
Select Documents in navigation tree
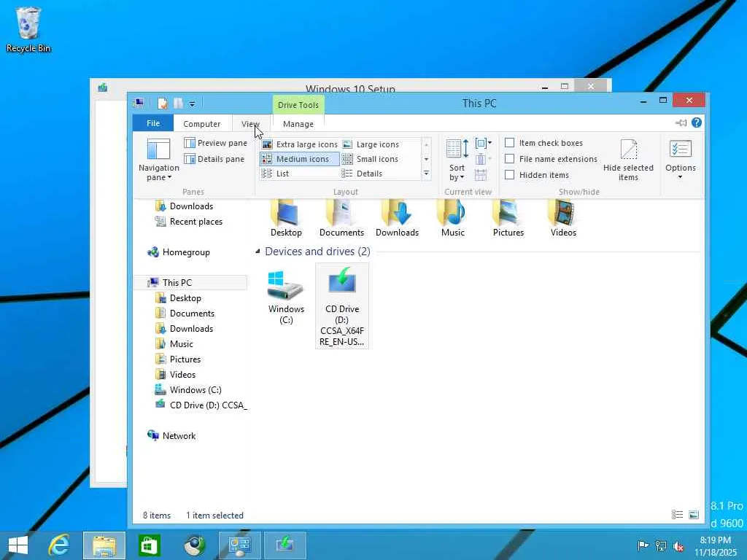(x=185, y=314)
